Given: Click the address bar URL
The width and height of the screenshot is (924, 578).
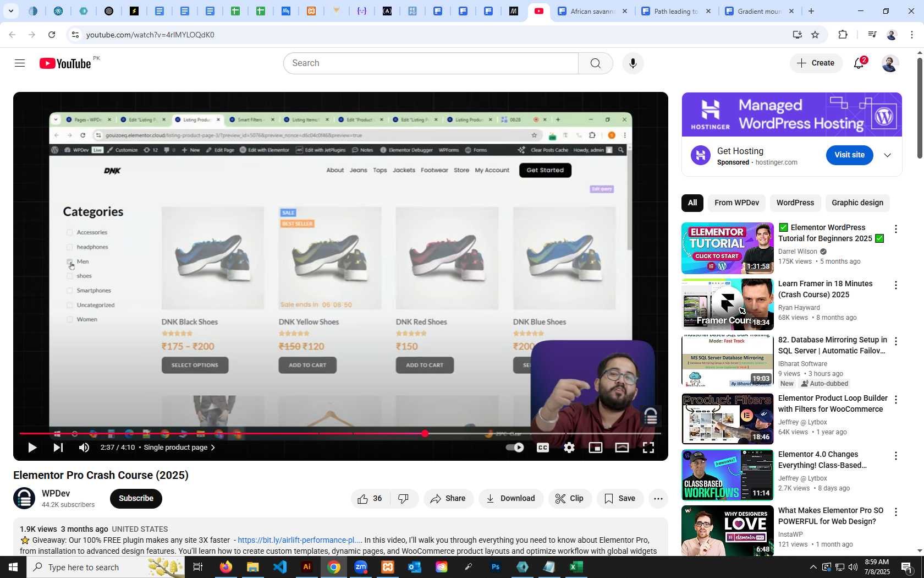Looking at the screenshot, I should [x=150, y=35].
